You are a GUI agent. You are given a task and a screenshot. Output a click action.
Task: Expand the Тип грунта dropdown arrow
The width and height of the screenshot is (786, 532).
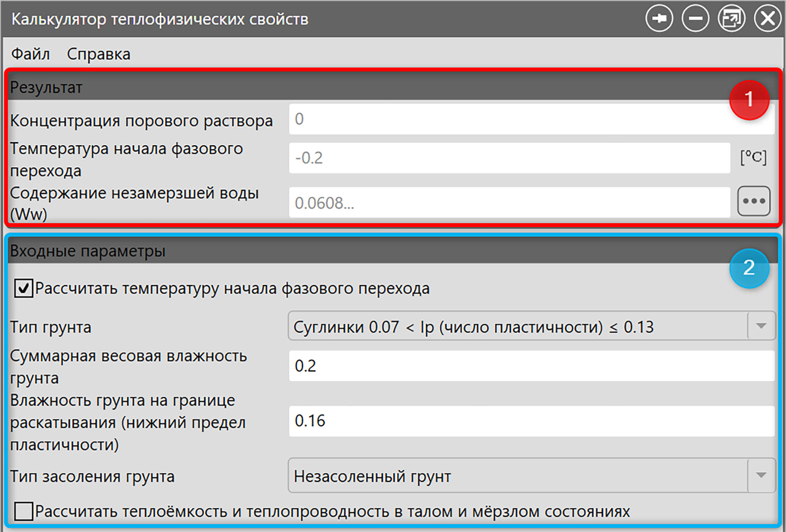[761, 326]
